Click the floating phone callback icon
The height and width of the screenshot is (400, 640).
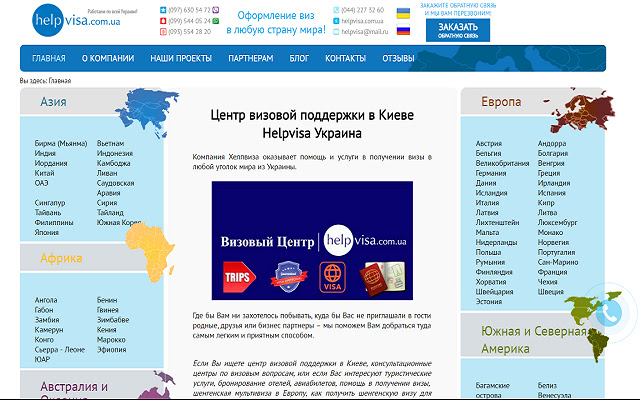pos(609,313)
